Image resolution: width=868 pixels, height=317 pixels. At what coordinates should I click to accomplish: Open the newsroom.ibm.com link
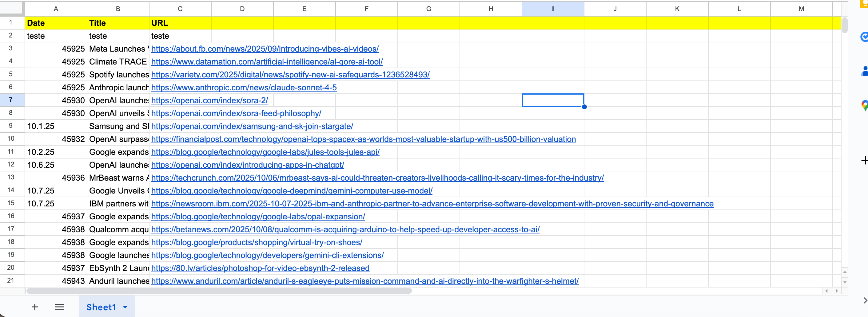[432, 204]
